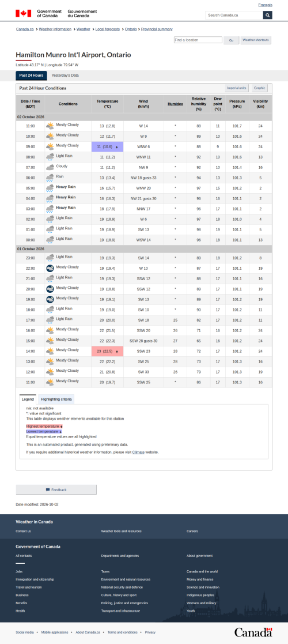Click Light Rain icon in 21:00 row
The image size is (288, 644).
coord(50,279)
